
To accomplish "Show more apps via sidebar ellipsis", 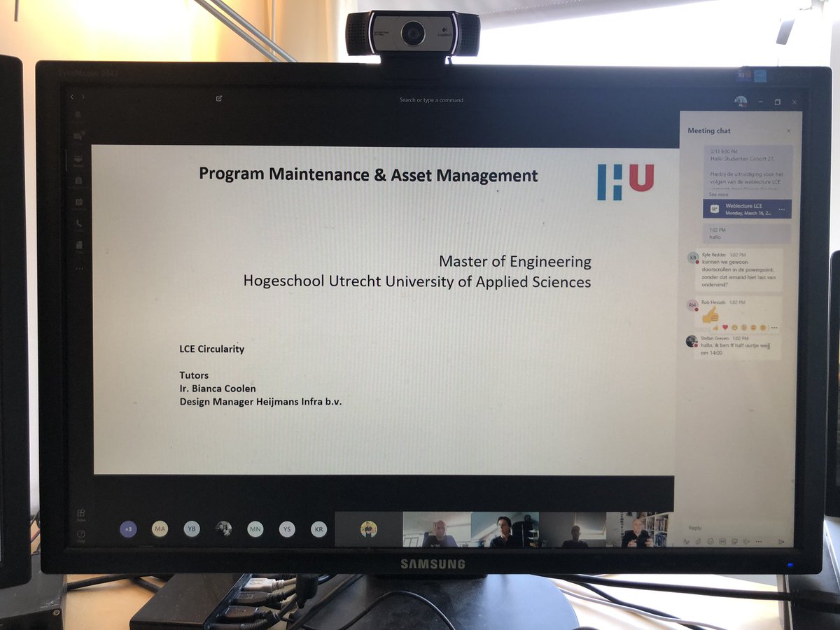I will click(78, 268).
